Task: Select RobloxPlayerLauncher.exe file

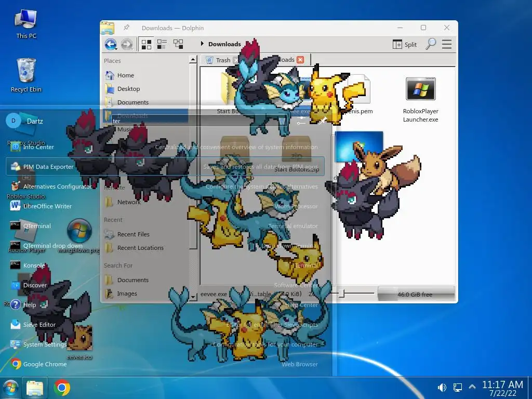Action: pos(420,99)
